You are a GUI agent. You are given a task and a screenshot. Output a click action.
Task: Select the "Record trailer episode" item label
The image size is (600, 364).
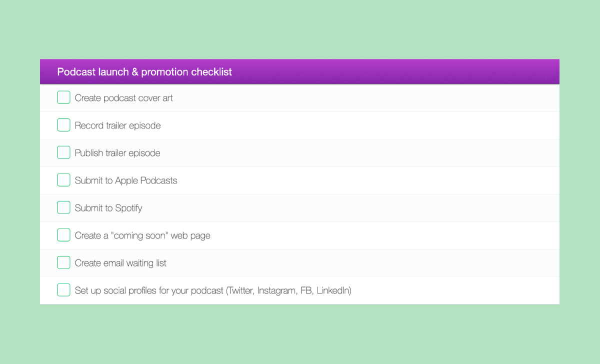117,125
